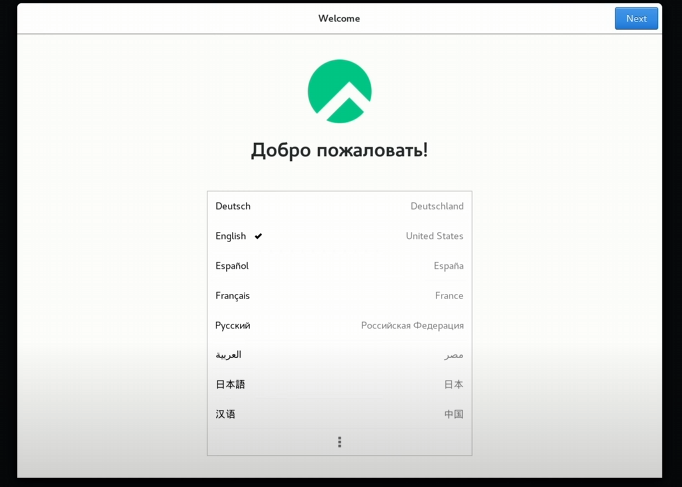
Task: Click the Welcome title in header bar
Action: [x=339, y=18]
